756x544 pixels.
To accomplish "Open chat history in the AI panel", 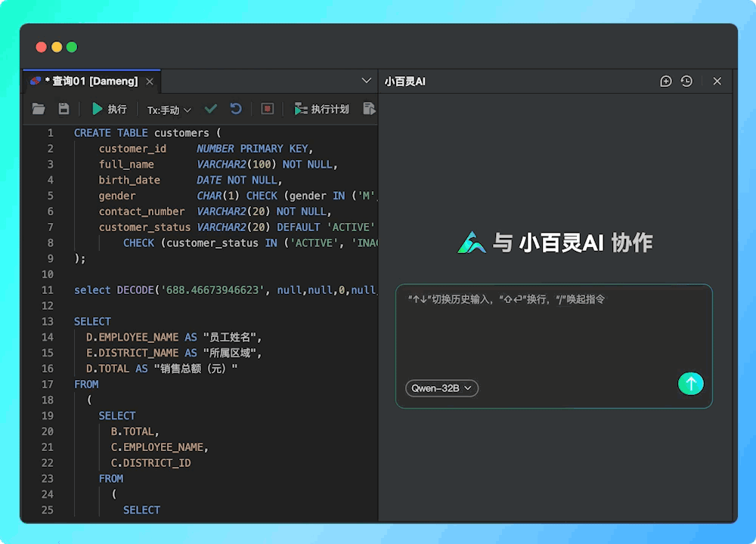I will tap(686, 81).
